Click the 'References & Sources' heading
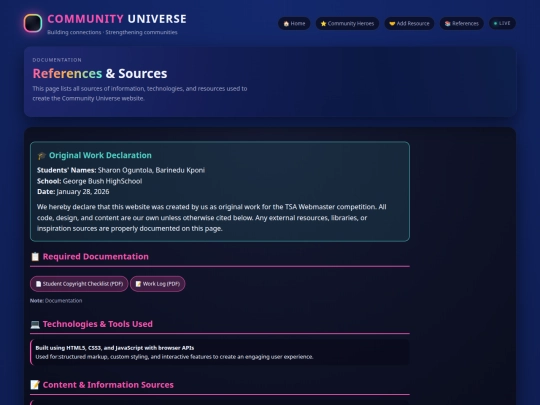Screen dimensions: 540x405 tap(100, 73)
